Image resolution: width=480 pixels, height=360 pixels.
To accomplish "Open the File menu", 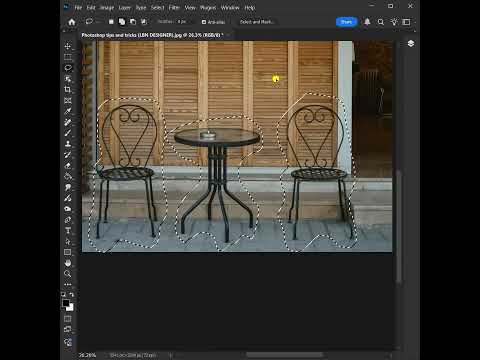I will tap(78, 7).
